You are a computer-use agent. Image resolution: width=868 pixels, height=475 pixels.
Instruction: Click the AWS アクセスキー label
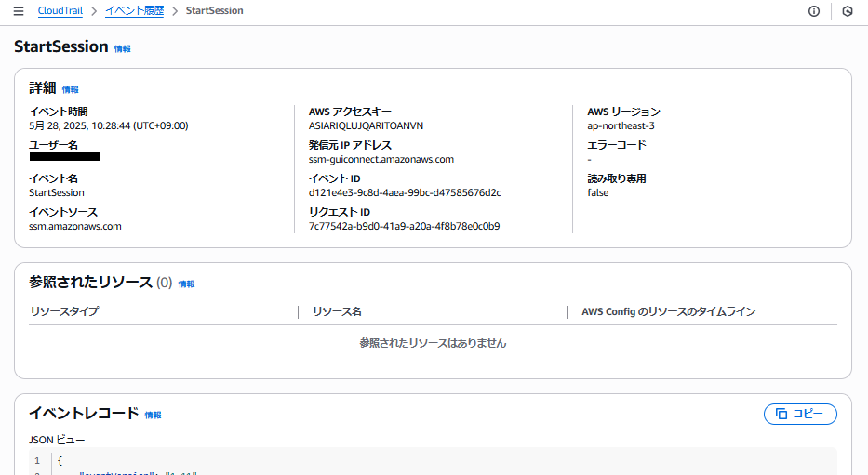pos(350,112)
